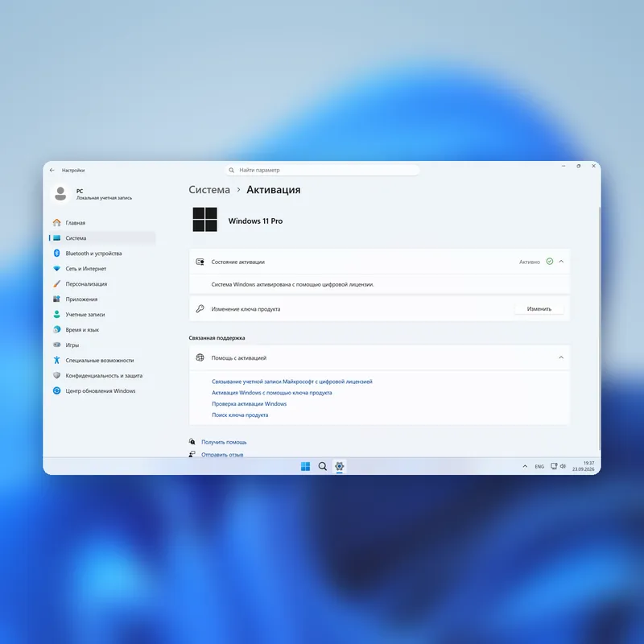The height and width of the screenshot is (644, 644).
Task: Click the feedback icon beside Отправить отзыв
Action: click(192, 454)
